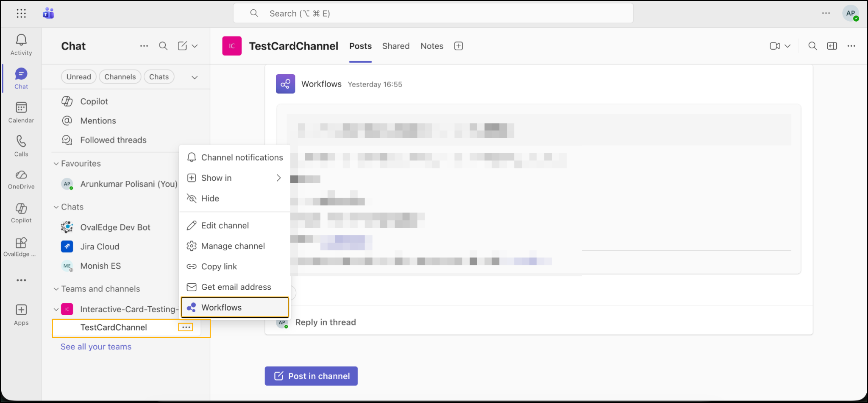Toggle the Unread filter pill
The image size is (868, 403).
click(x=79, y=77)
